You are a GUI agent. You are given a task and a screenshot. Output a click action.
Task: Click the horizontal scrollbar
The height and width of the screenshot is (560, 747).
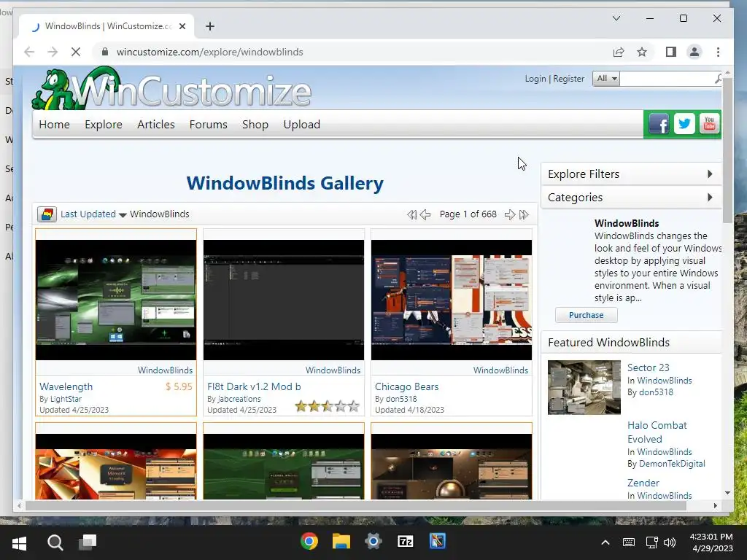pyautogui.click(x=355, y=506)
